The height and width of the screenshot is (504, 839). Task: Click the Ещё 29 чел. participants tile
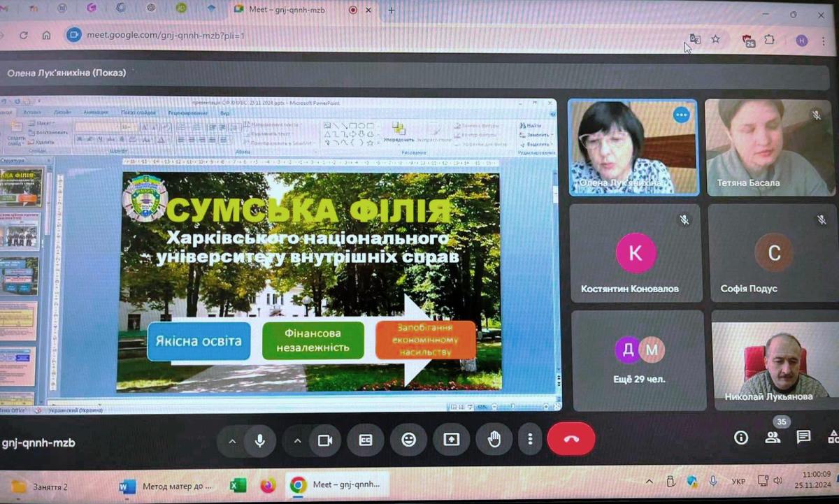click(638, 360)
